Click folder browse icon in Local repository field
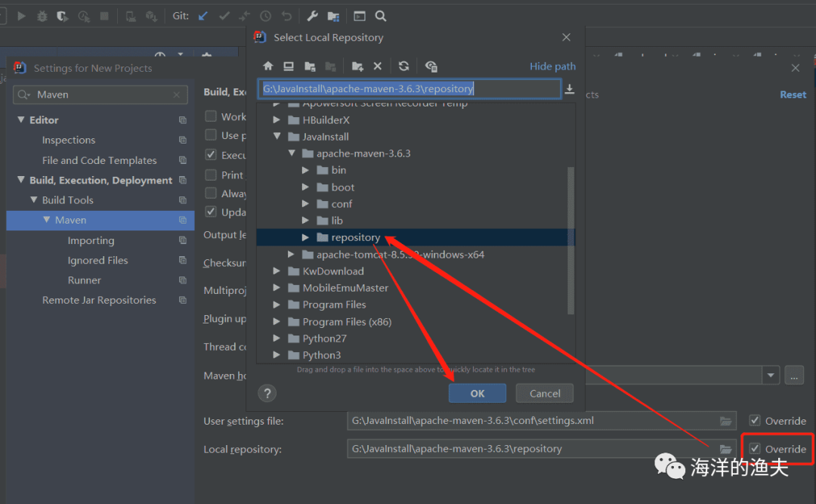The height and width of the screenshot is (504, 816). point(725,449)
